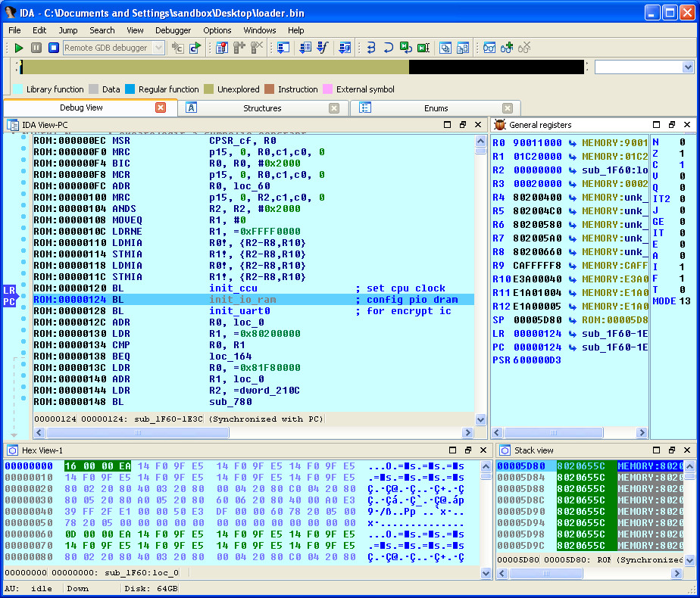This screenshot has width=700, height=598.
Task: Click the delete breakpoint icon
Action: 257,48
